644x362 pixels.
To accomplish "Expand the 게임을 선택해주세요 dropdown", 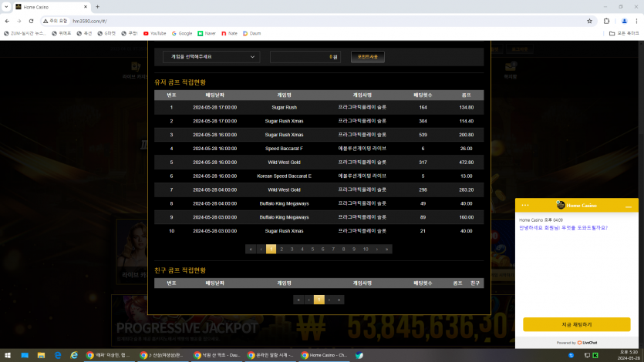I will pos(211,56).
